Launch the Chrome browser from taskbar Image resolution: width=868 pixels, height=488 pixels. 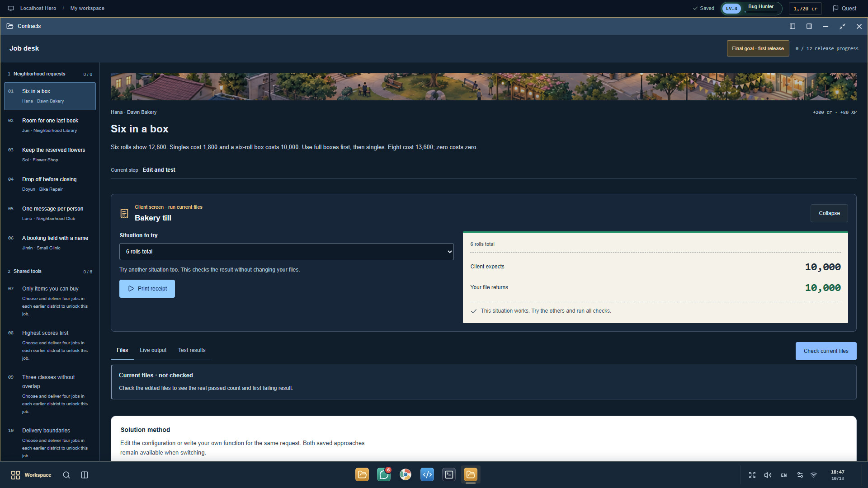tap(406, 474)
